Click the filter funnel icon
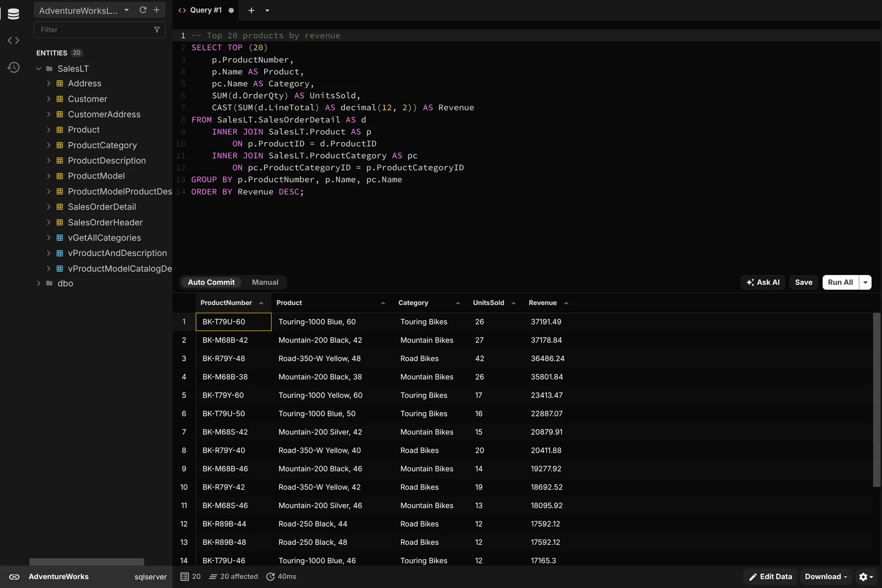The width and height of the screenshot is (882, 588). click(157, 30)
